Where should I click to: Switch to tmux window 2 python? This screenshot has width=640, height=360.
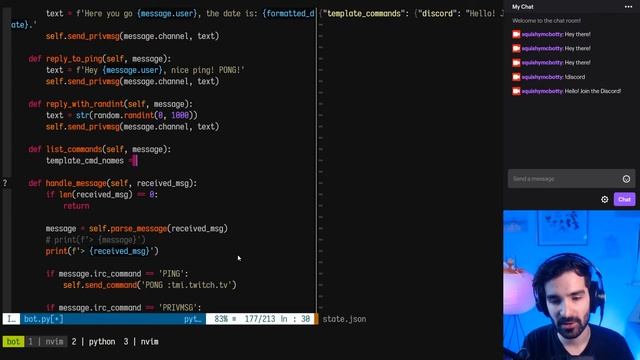[93, 341]
